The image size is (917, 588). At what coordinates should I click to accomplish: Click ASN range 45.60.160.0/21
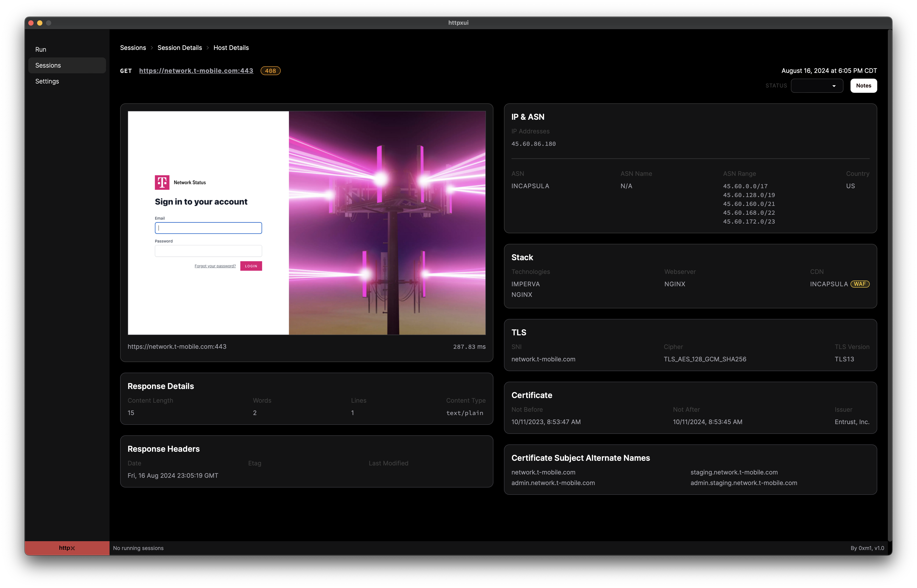pyautogui.click(x=749, y=204)
